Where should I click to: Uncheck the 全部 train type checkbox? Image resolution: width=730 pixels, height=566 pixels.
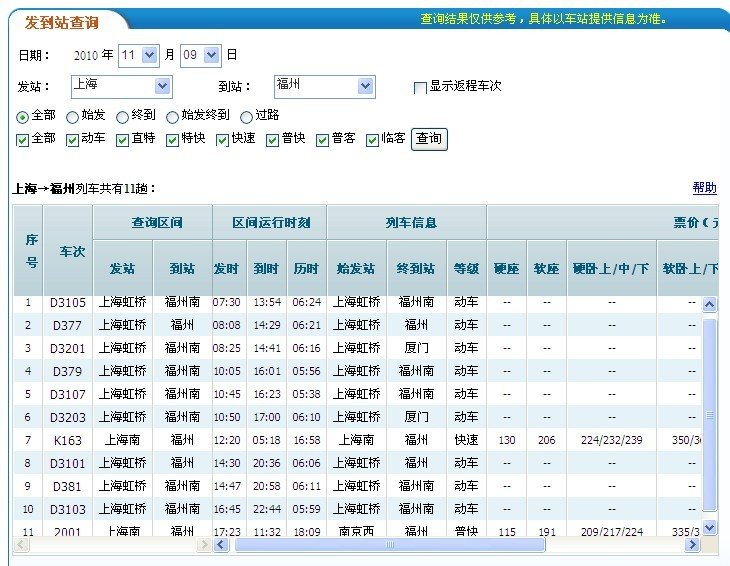point(22,140)
